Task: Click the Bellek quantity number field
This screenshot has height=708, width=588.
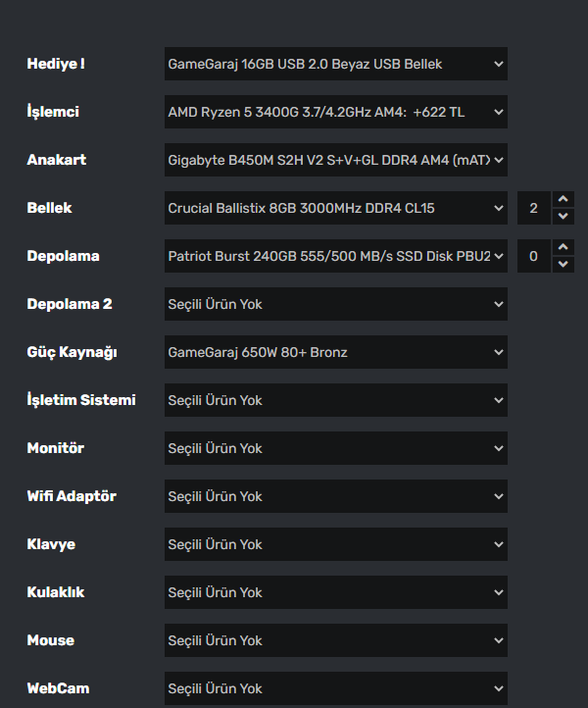Action: click(x=534, y=208)
